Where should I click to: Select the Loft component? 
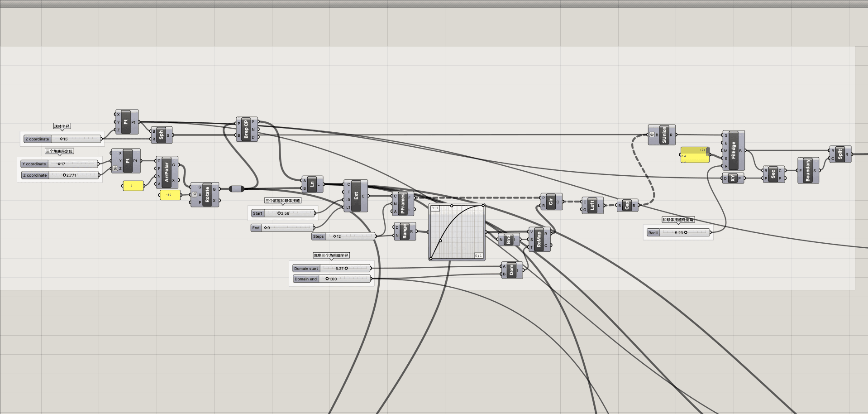click(x=592, y=206)
